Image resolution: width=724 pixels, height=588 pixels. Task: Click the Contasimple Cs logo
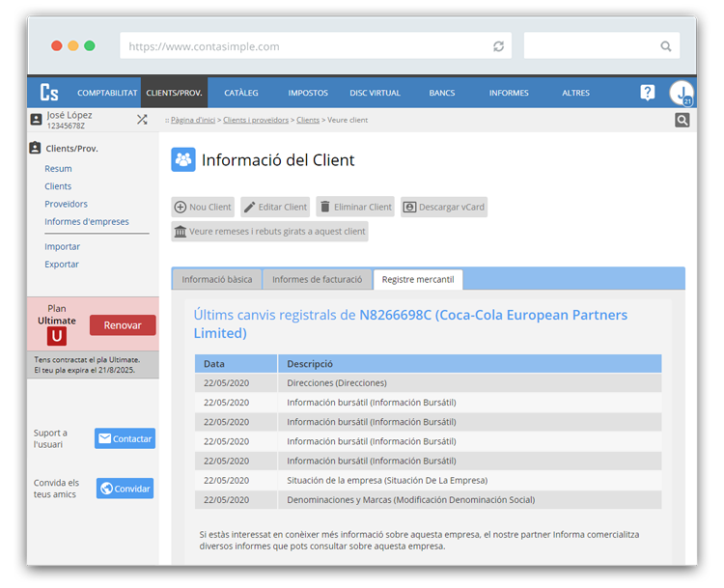(x=49, y=93)
